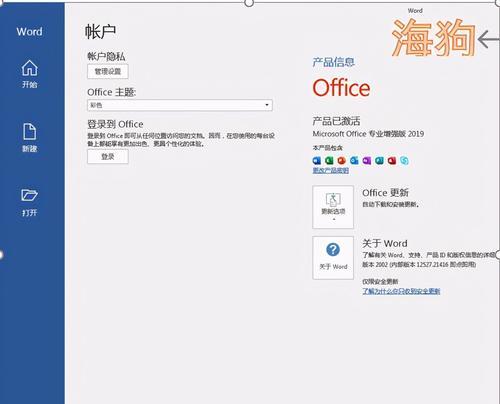
Task: Click the 管理设置 button under 帐户隐私
Action: tap(108, 71)
